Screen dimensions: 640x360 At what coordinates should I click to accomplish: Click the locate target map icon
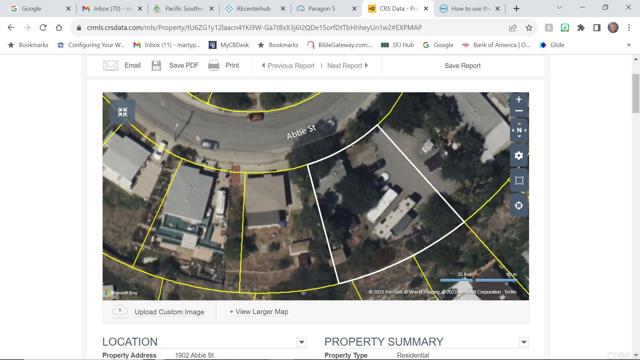[519, 205]
